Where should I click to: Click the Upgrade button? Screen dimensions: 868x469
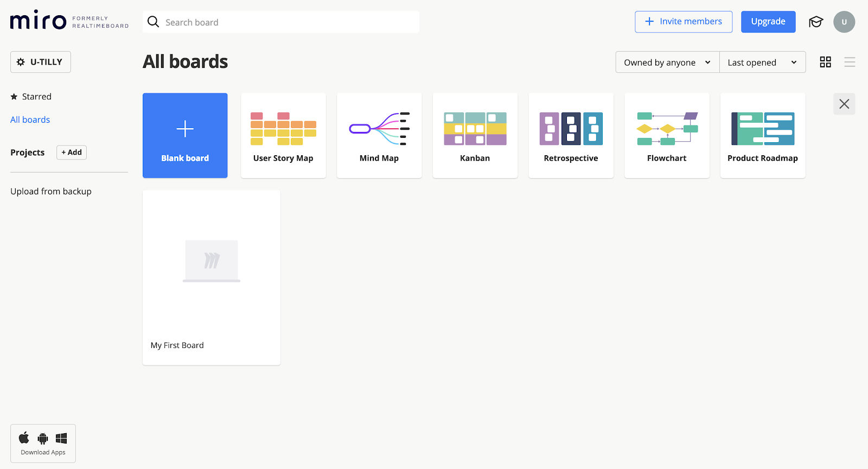(768, 22)
